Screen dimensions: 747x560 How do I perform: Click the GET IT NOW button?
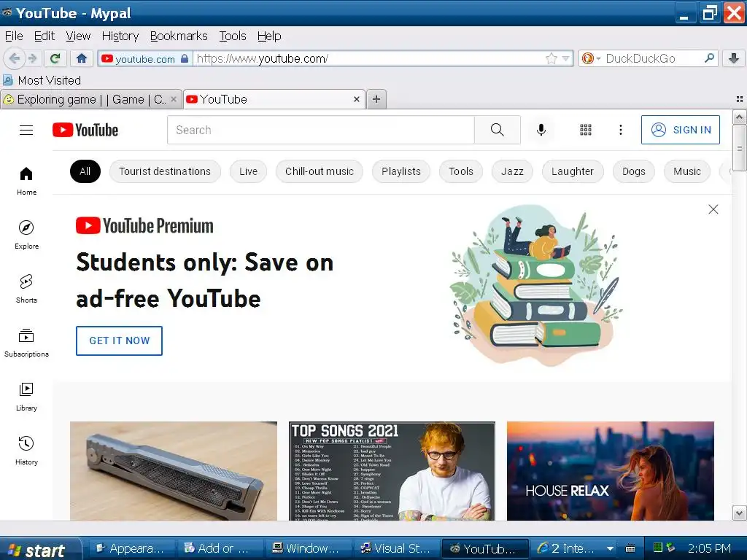(x=119, y=341)
